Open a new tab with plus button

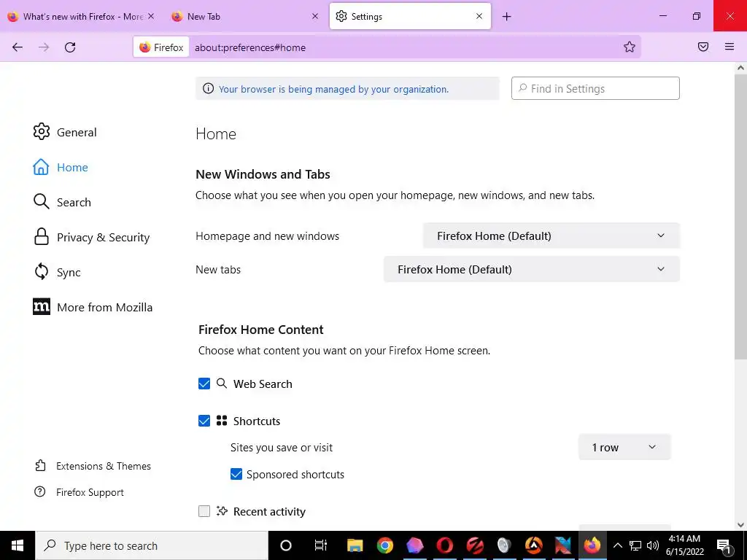coord(506,17)
